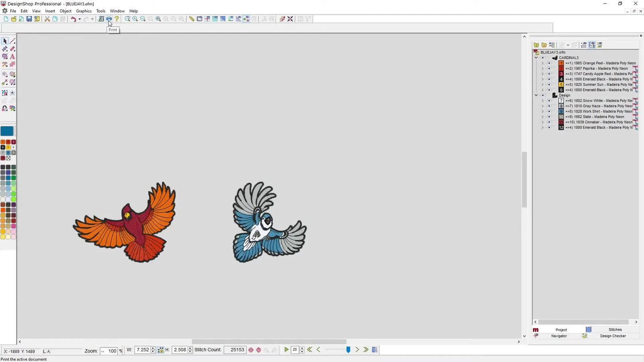Open the Edit menu
The height and width of the screenshot is (362, 644).
24,11
